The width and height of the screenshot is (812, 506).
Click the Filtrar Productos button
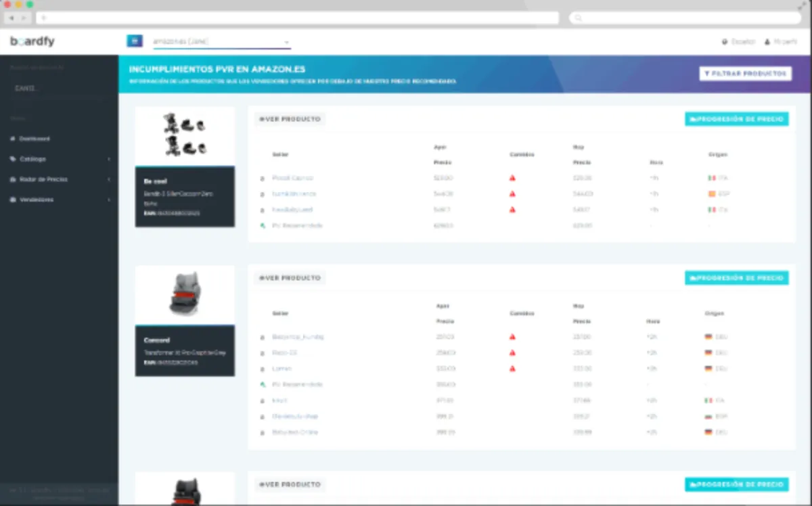coord(745,73)
